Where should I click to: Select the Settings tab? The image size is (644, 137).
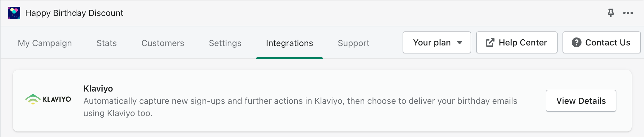point(225,43)
